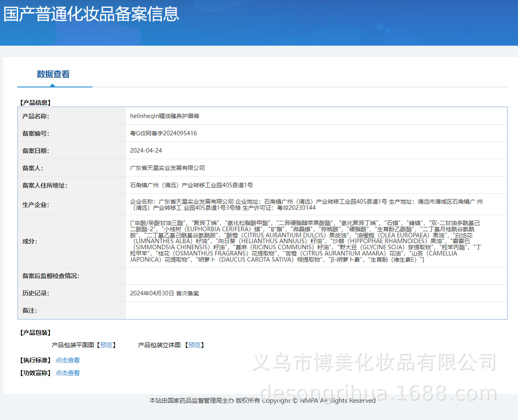Switch to the 数据查看 tab
518x420 pixels.
click(x=53, y=74)
